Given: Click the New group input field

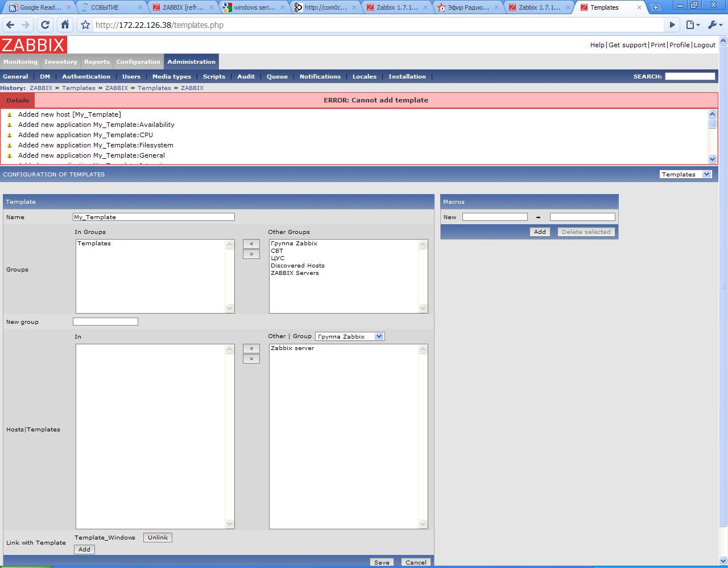Looking at the screenshot, I should (x=105, y=322).
